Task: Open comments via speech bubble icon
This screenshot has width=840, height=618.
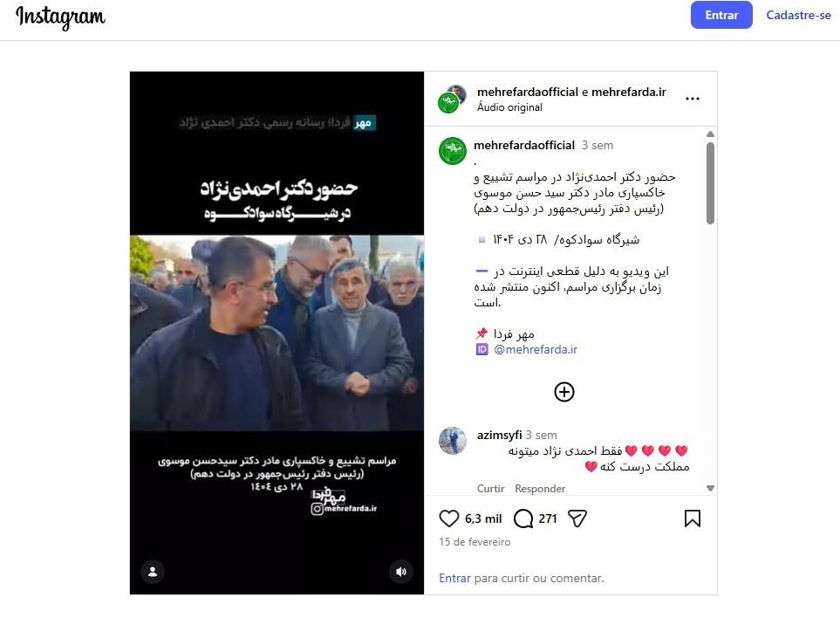Action: tap(522, 518)
